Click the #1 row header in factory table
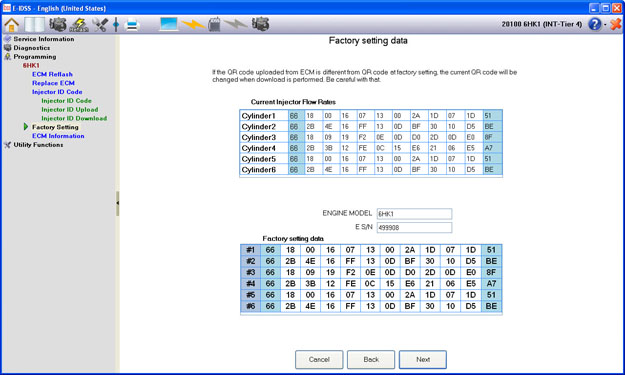 point(250,250)
